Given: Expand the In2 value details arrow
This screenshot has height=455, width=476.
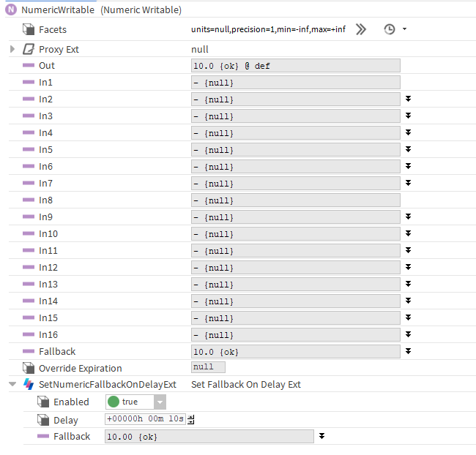Looking at the screenshot, I should 408,99.
